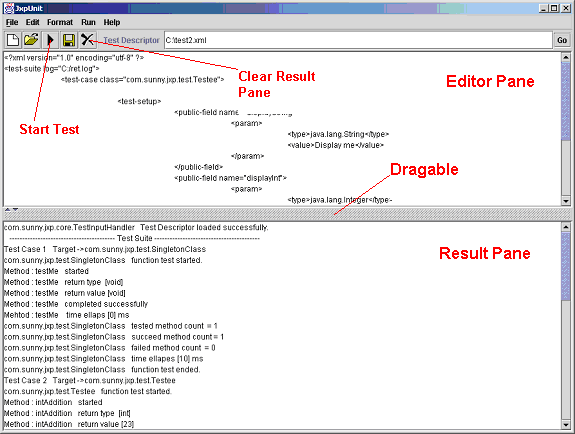The width and height of the screenshot is (575, 434).
Task: Save the descriptor using the floppy disk icon
Action: click(69, 40)
